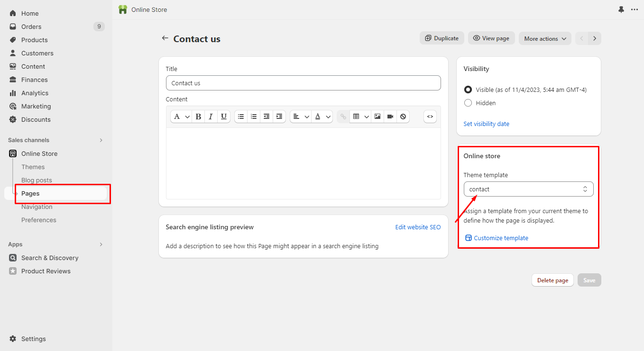
Task: Show HTML code view of editor
Action: pos(430,117)
